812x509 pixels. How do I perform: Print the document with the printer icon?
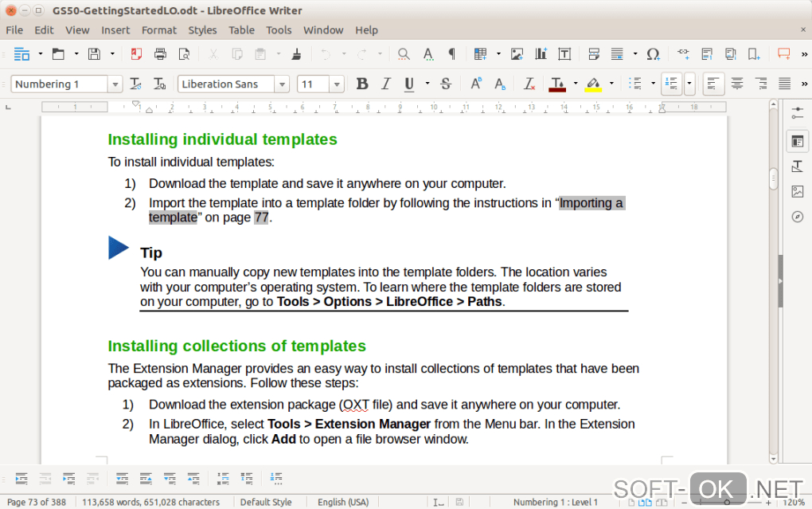[160, 54]
